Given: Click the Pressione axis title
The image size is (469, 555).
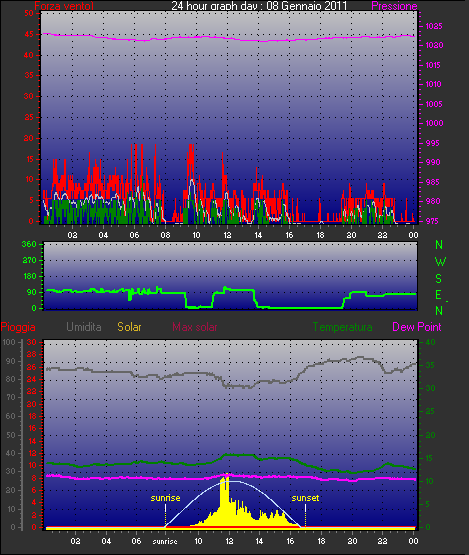Looking at the screenshot, I should pyautogui.click(x=394, y=6).
